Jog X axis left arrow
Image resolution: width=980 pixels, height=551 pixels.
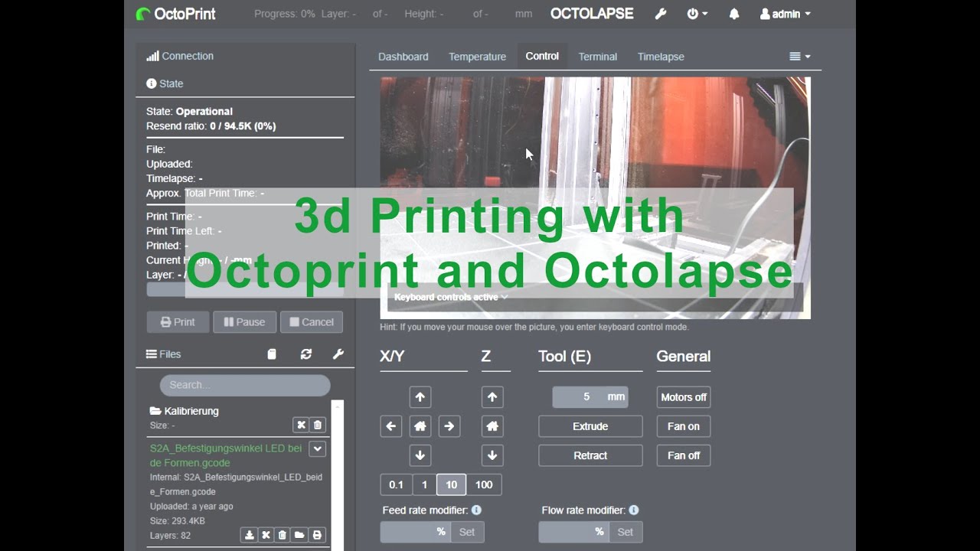tap(391, 426)
